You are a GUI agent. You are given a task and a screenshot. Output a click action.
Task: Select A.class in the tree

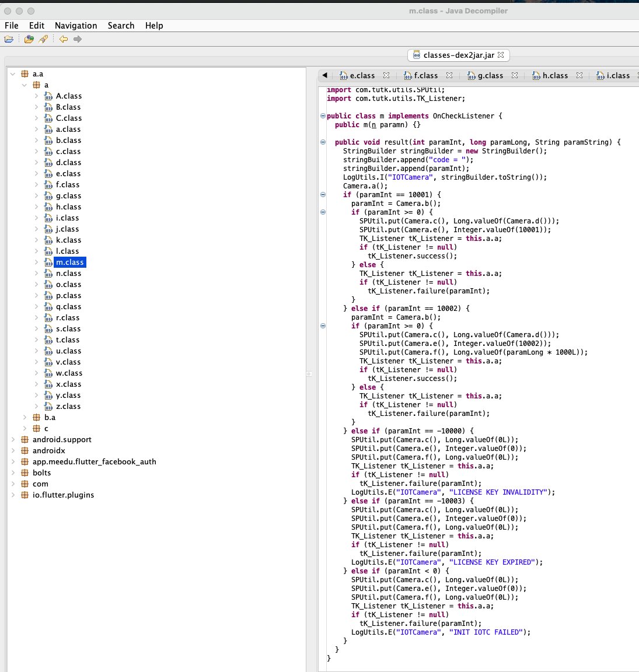tap(69, 96)
